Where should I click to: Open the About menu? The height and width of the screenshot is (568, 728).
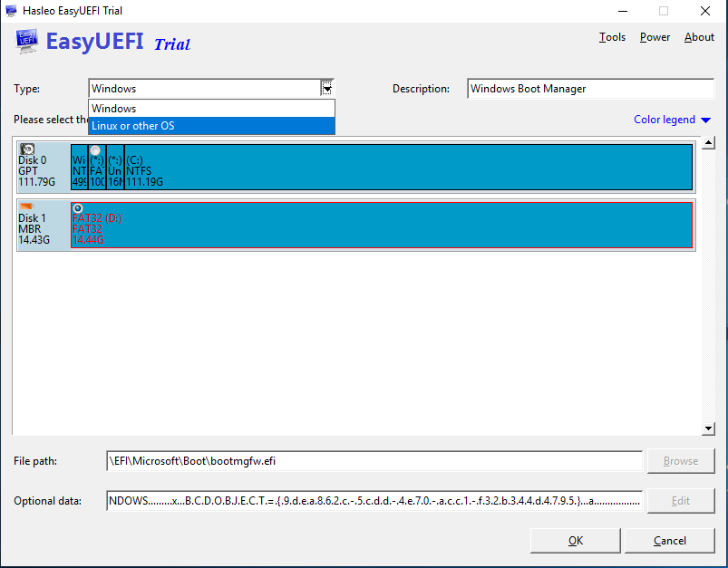coord(699,37)
